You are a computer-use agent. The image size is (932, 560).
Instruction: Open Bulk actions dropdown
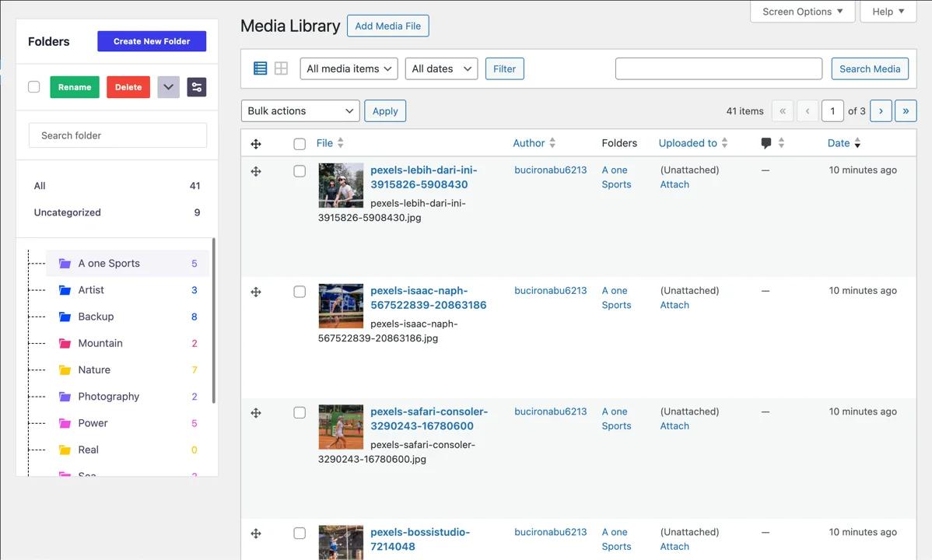coord(300,111)
